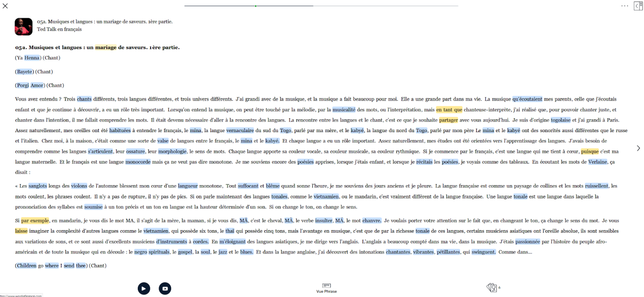
Task: Click the blue highlighted word 'sanglots'
Action: click(38, 186)
